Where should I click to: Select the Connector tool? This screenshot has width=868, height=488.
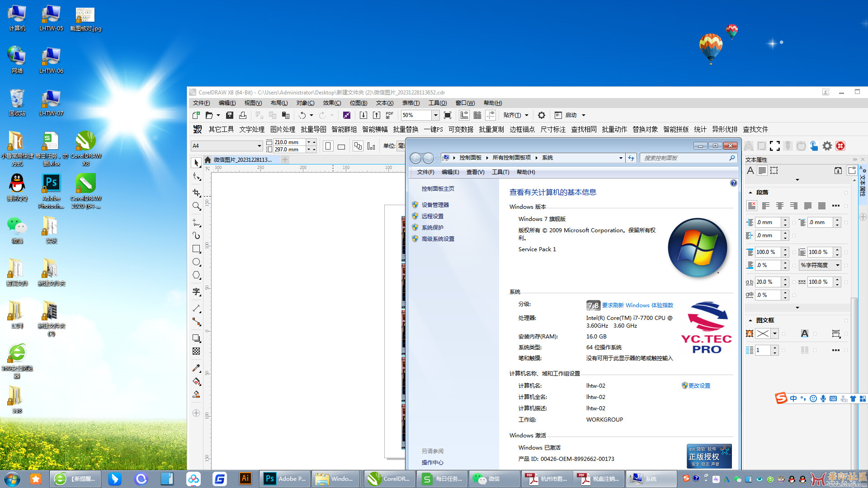pos(196,322)
